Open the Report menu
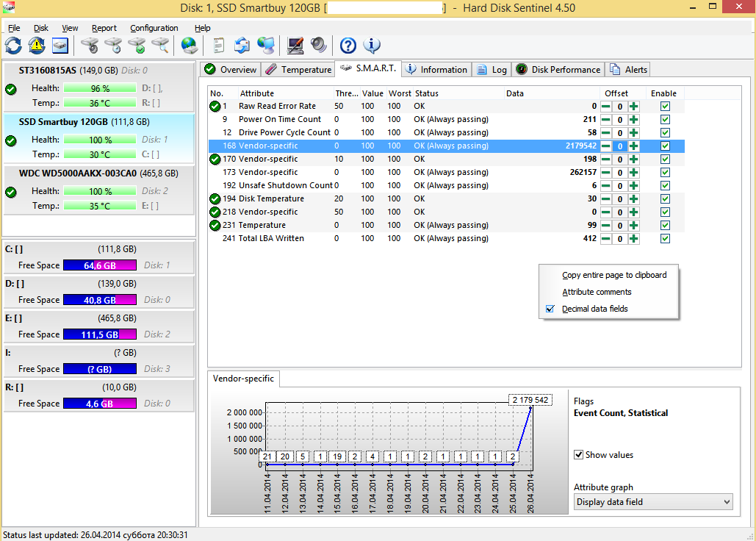756x541 pixels. (x=104, y=28)
